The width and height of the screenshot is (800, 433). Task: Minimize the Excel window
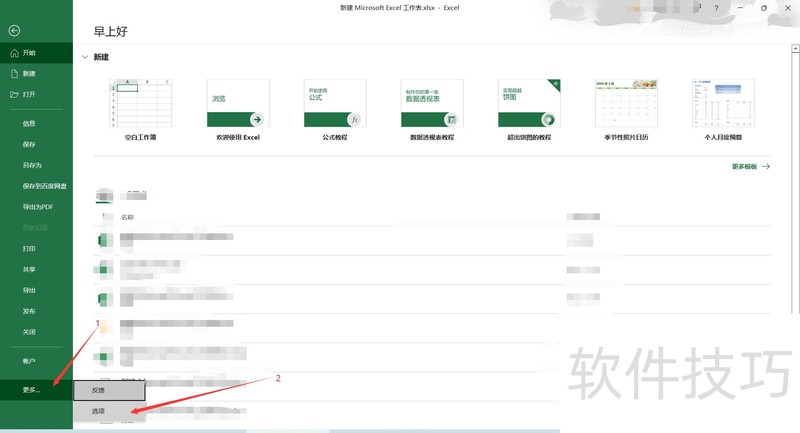(740, 8)
